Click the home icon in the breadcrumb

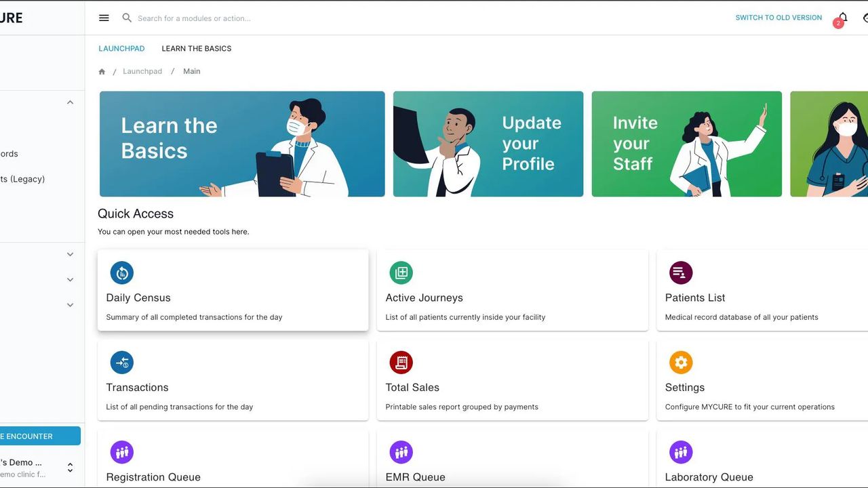pos(102,72)
